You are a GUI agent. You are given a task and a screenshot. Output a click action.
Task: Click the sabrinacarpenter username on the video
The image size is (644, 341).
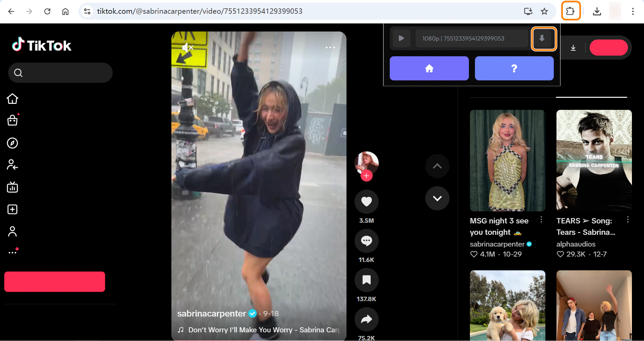coord(212,314)
